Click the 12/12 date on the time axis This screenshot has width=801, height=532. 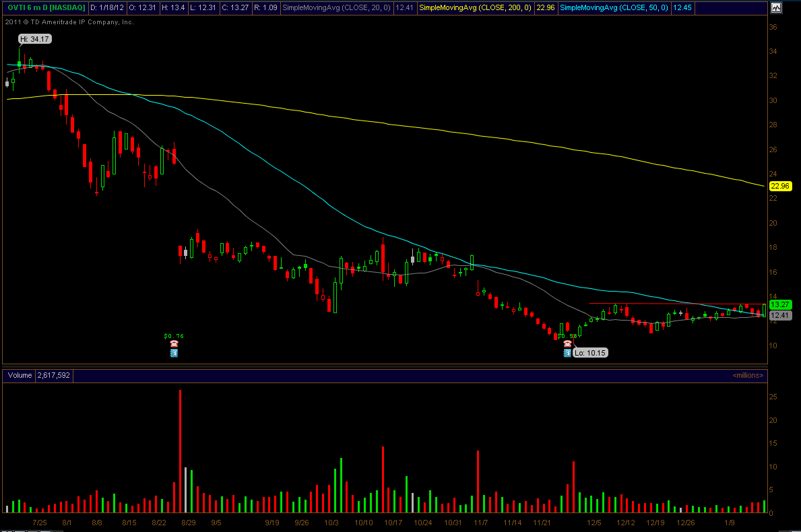point(626,523)
